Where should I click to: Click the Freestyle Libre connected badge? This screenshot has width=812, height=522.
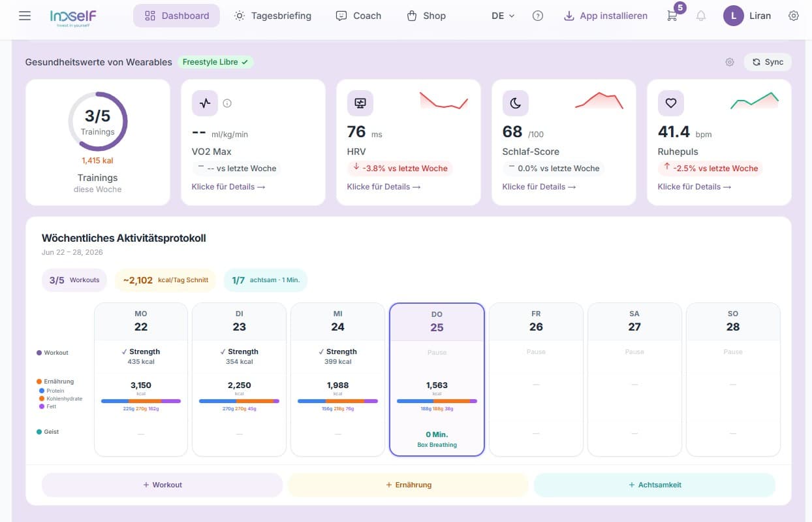(x=215, y=62)
